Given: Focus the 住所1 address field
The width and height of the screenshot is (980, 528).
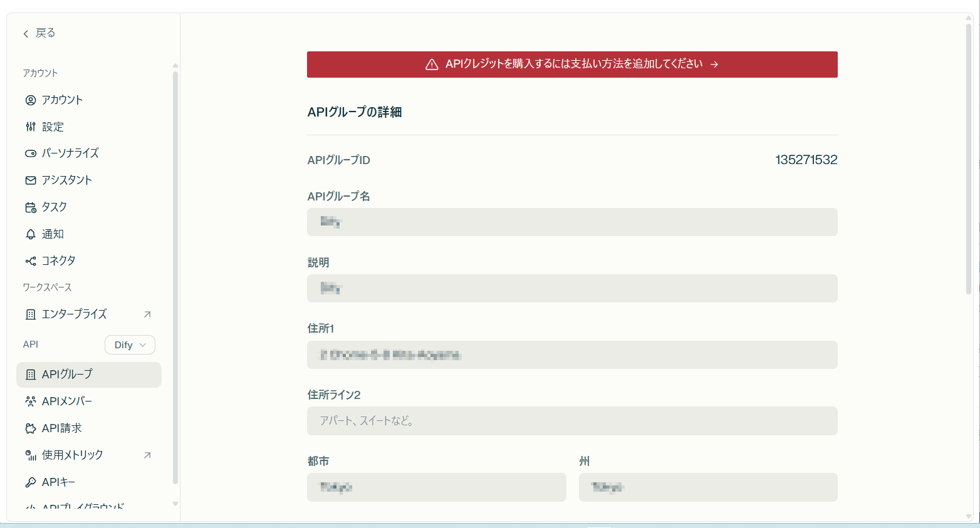Looking at the screenshot, I should (x=572, y=355).
